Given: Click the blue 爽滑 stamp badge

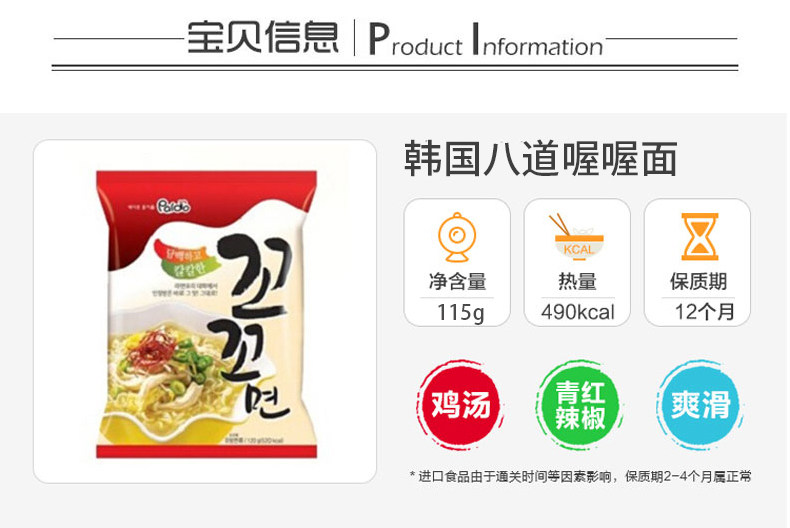Looking at the screenshot, I should tap(700, 404).
